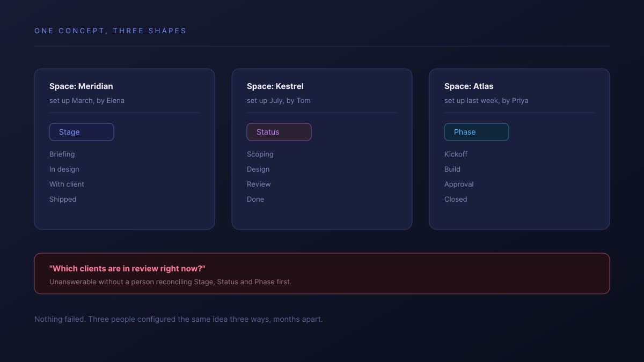The width and height of the screenshot is (644, 362).
Task: Click the Phase field pill in Atlas
Action: point(477,132)
